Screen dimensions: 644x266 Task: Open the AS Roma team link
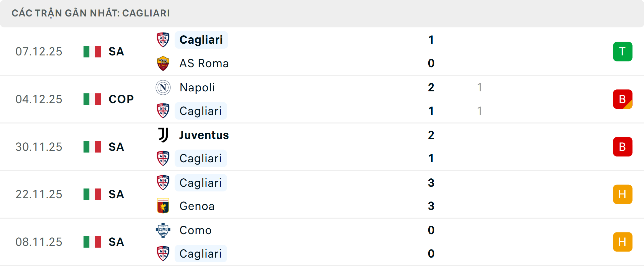[x=204, y=63]
